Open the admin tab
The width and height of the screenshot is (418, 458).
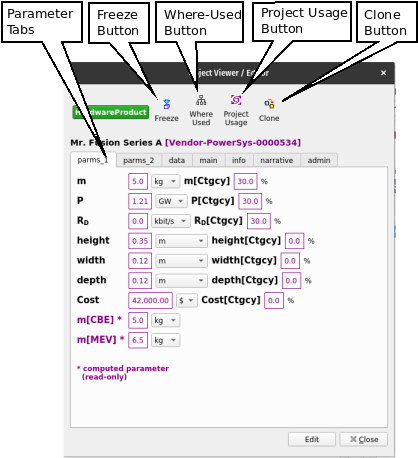[x=319, y=160]
